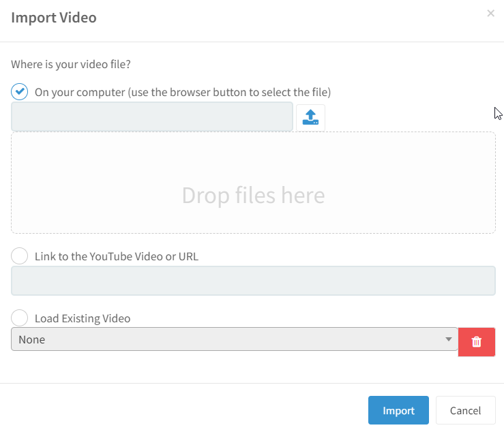Click the 'On your computer' label text
The image size is (504, 432).
point(80,92)
